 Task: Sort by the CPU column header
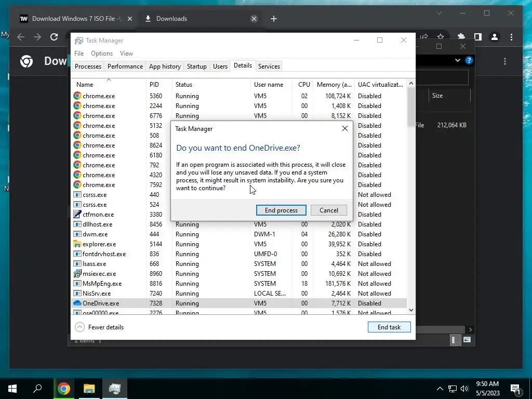[x=303, y=85]
